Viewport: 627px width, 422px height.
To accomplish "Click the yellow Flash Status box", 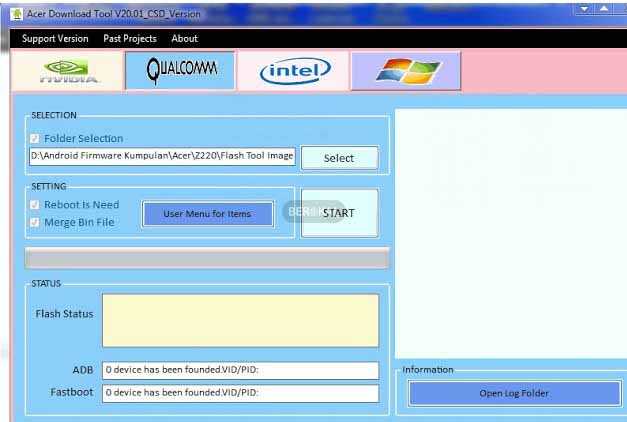I will (x=240, y=320).
